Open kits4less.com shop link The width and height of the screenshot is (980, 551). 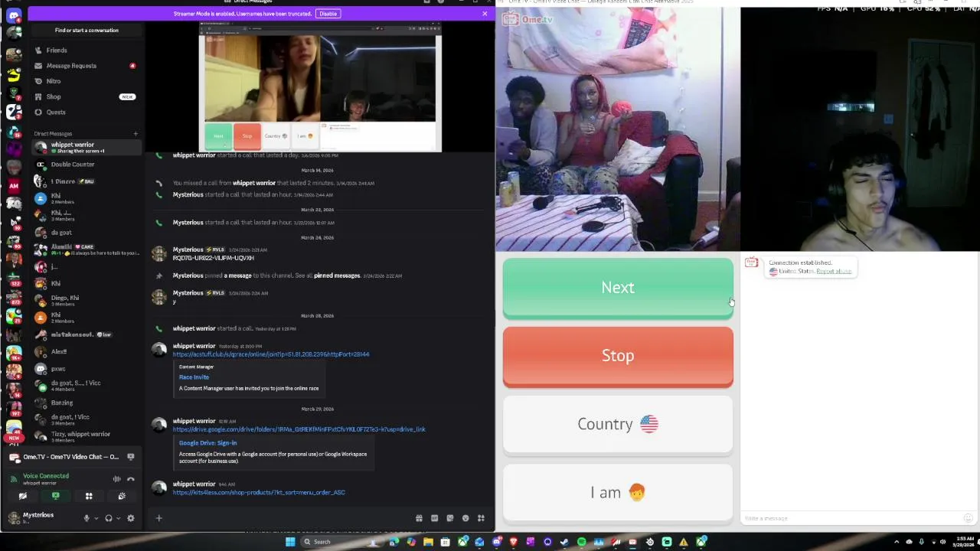(x=259, y=493)
